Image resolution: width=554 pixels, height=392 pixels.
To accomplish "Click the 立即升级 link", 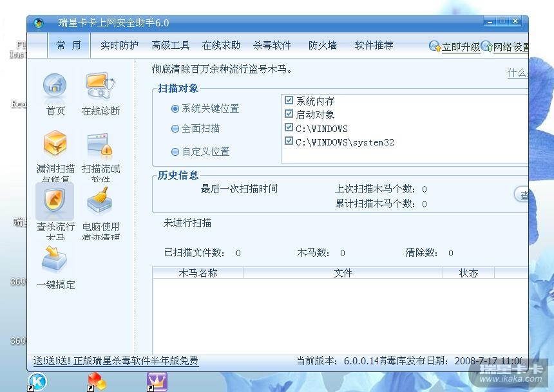I will tap(461, 48).
